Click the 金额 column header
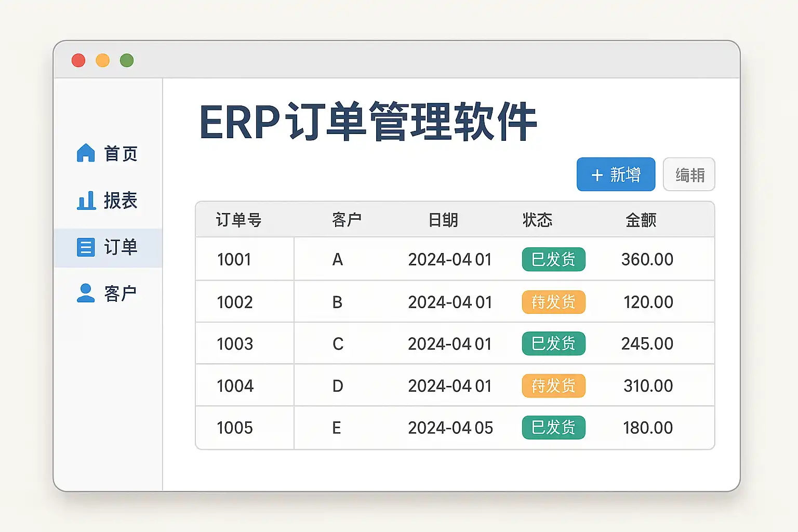This screenshot has height=532, width=798. coord(641,220)
